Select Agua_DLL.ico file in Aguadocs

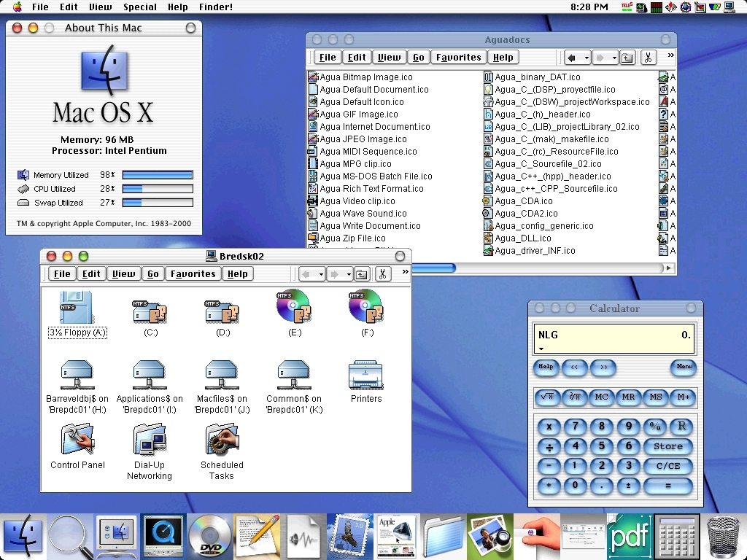click(x=517, y=238)
